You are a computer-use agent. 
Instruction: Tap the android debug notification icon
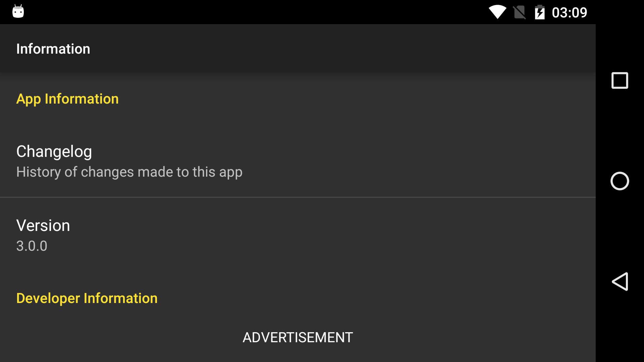click(18, 11)
